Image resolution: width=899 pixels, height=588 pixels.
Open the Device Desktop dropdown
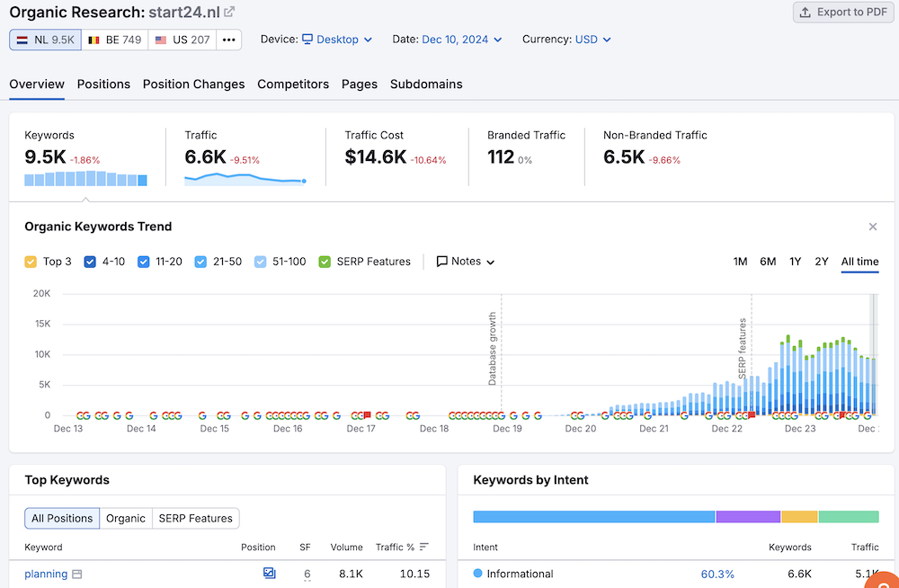[330, 40]
